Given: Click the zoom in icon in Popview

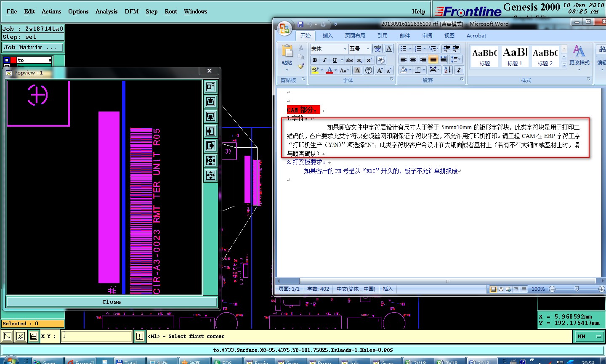Looking at the screenshot, I should [210, 160].
